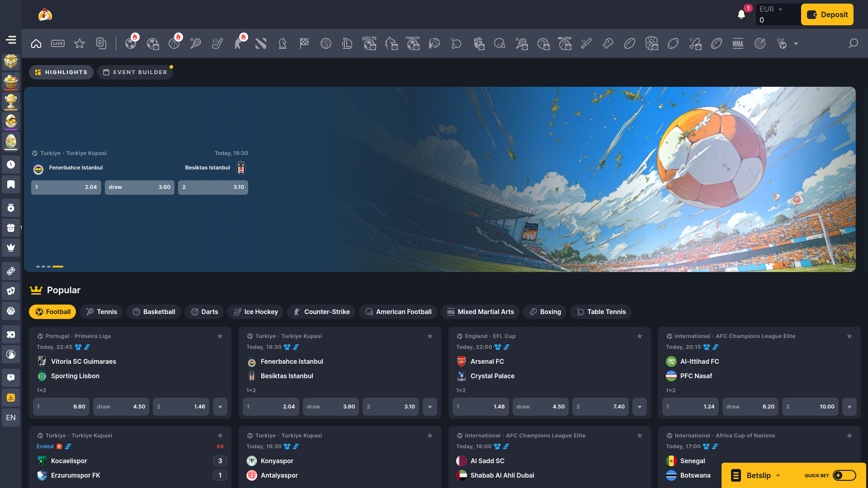The width and height of the screenshot is (868, 488).
Task: Expand more markets for Fenerbahce vs Besiktas
Action: [430, 407]
